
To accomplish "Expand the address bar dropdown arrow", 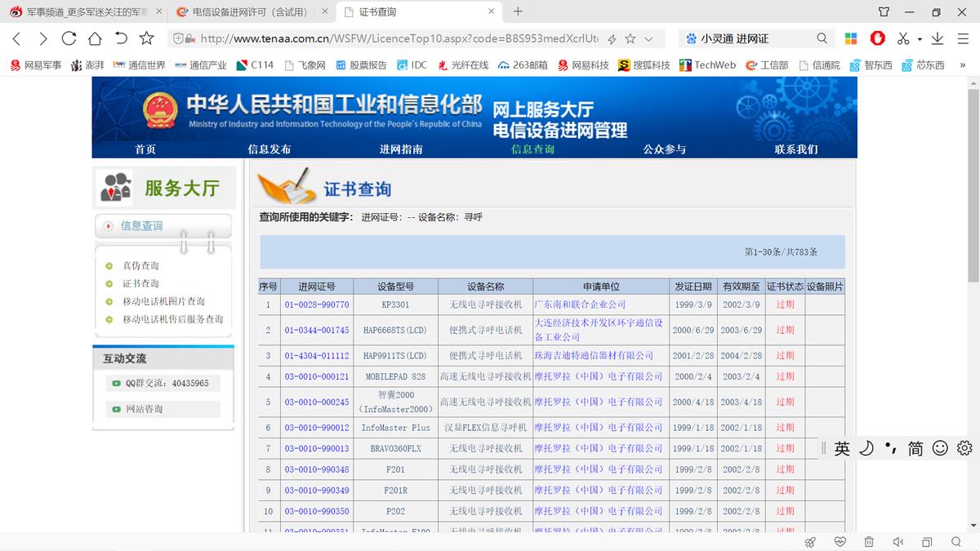I will point(648,38).
